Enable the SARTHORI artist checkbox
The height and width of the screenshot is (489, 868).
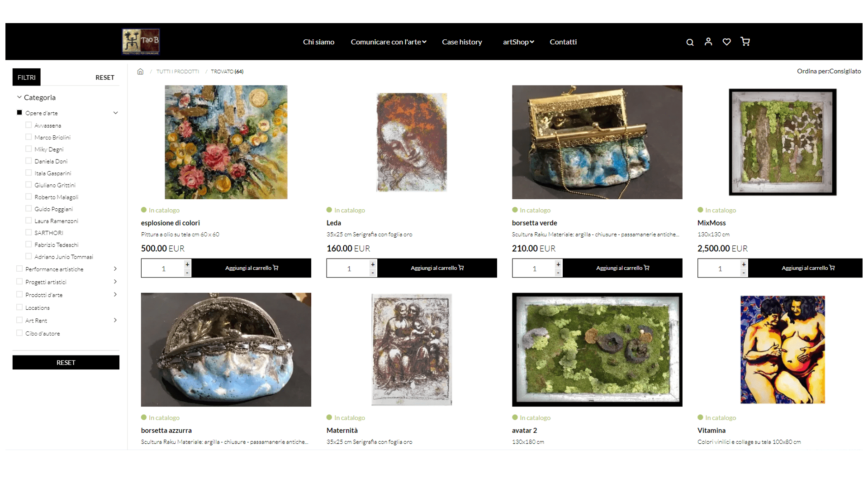point(28,232)
